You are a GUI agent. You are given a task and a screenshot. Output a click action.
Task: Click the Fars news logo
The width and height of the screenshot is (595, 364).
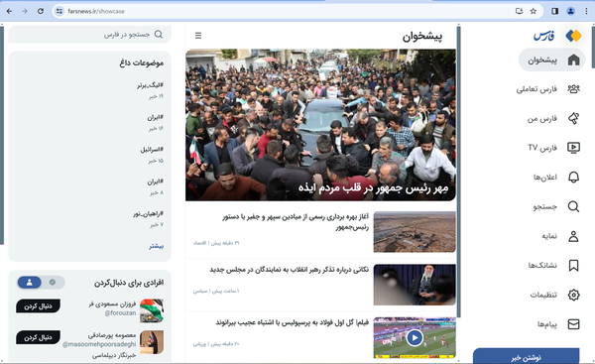(557, 36)
